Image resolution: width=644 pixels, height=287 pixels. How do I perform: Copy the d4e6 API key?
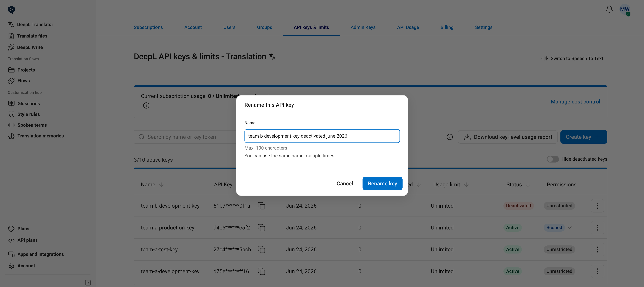[x=261, y=228]
